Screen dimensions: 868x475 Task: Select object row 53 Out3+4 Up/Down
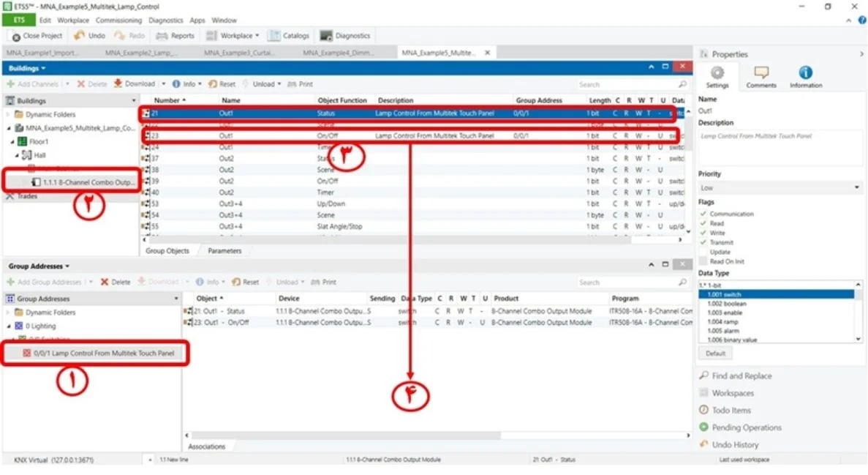413,204
